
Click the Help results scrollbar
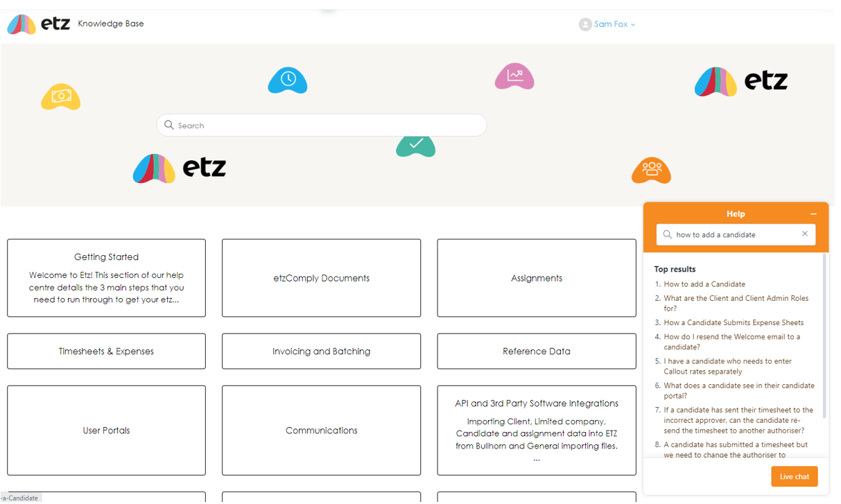click(x=824, y=336)
